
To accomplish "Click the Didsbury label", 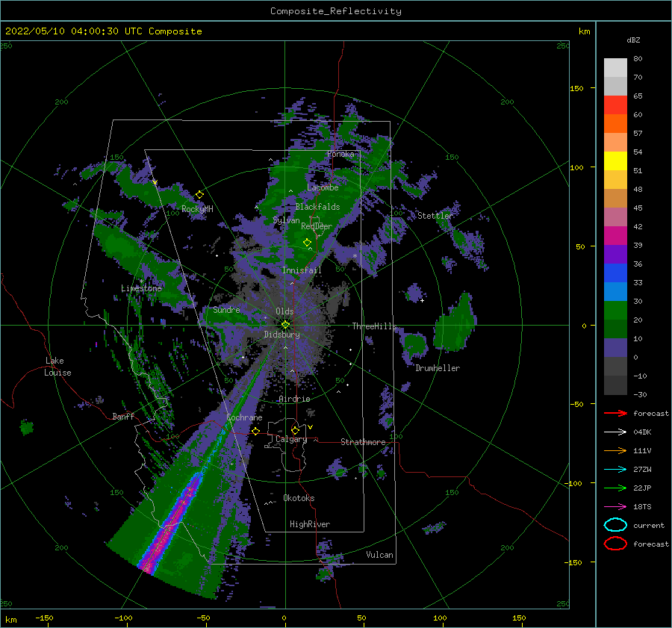I will [281, 335].
